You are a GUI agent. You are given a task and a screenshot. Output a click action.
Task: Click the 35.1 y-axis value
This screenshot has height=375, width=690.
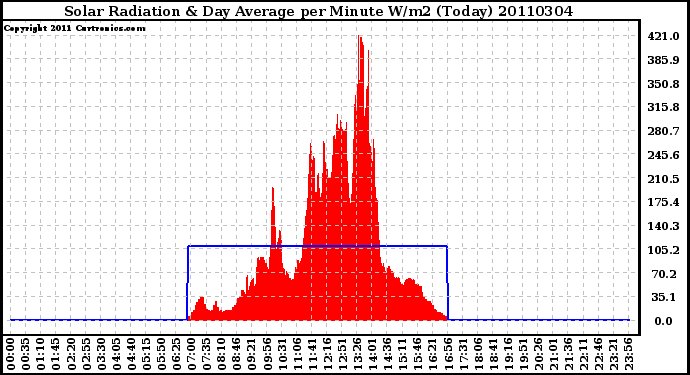[665, 298]
